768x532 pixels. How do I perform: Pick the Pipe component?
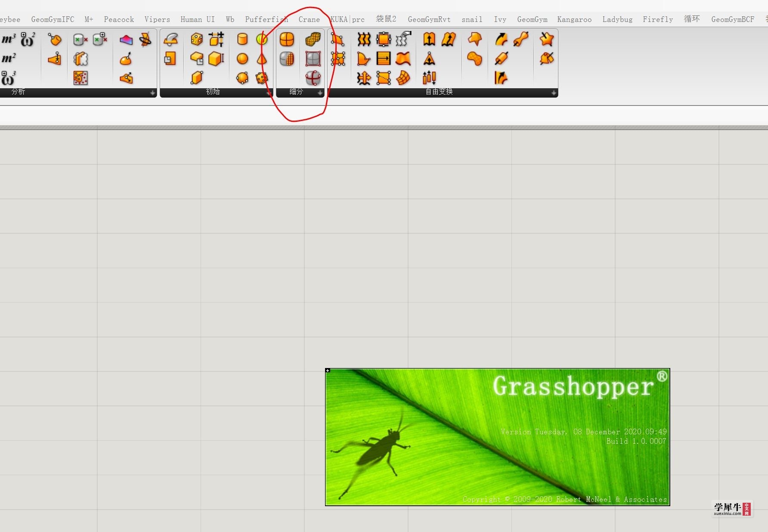click(501, 59)
